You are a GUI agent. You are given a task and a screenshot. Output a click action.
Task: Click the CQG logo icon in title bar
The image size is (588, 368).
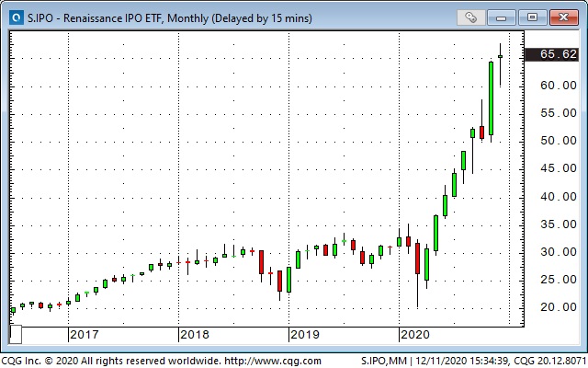(17, 17)
